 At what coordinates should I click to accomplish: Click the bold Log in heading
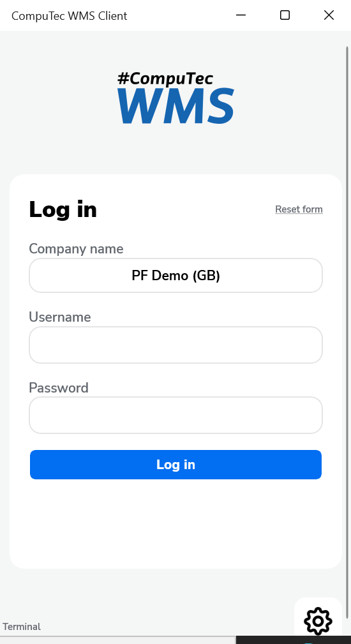point(63,209)
